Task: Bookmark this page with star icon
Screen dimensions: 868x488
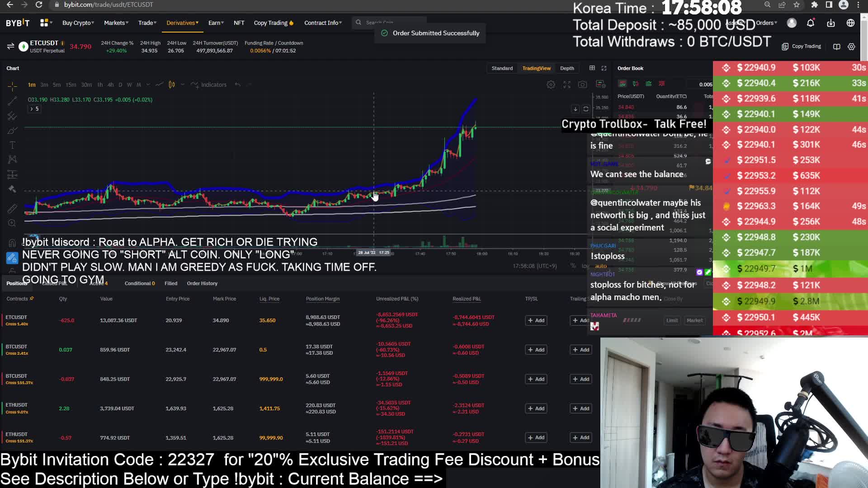Action: pyautogui.click(x=797, y=5)
